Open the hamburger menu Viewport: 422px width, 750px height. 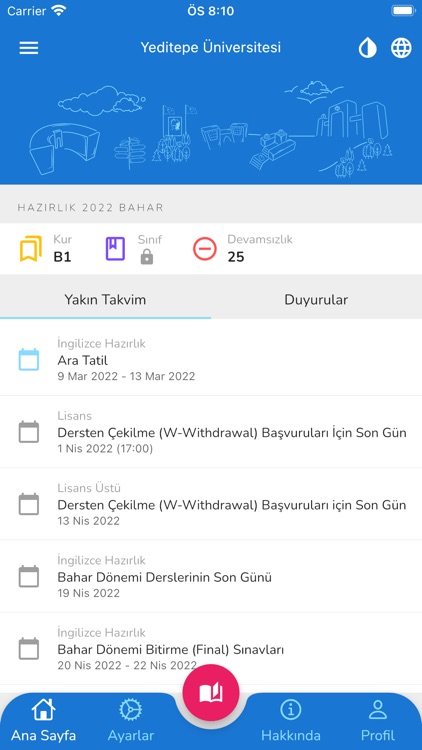click(29, 48)
